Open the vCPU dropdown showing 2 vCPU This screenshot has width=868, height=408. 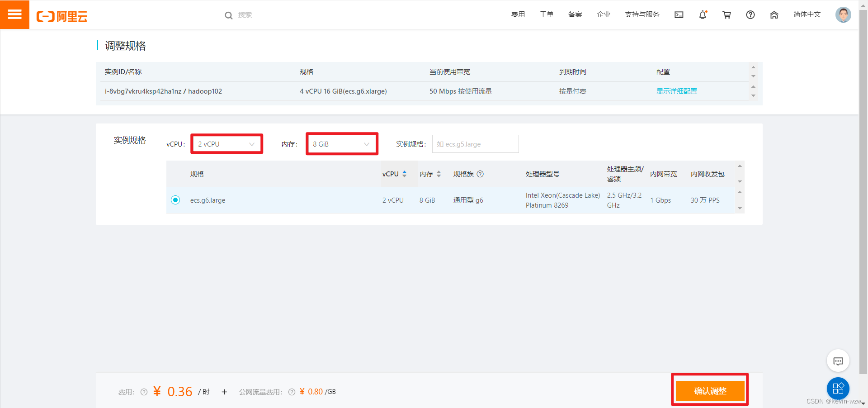coord(227,144)
